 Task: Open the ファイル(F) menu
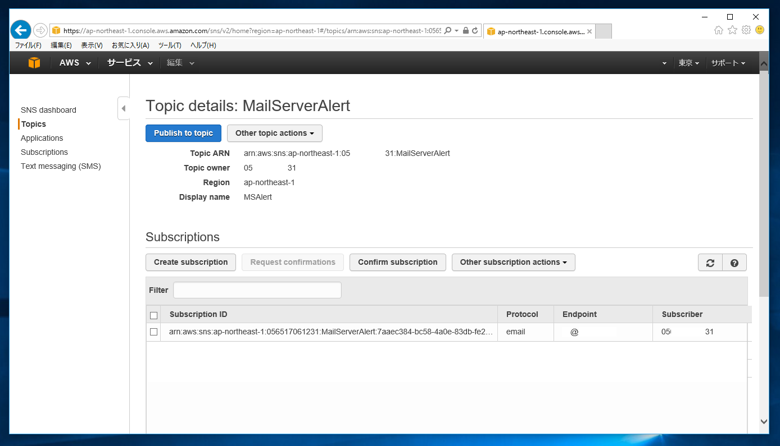[28, 45]
